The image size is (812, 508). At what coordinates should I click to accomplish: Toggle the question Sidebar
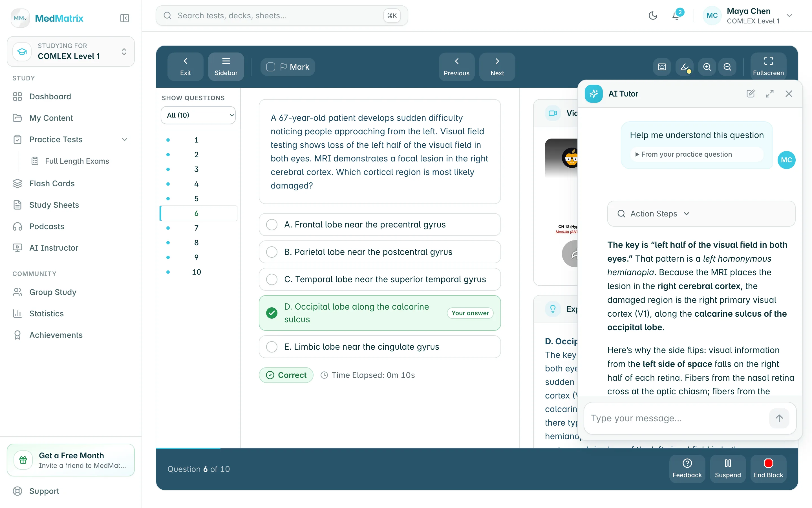(x=226, y=67)
